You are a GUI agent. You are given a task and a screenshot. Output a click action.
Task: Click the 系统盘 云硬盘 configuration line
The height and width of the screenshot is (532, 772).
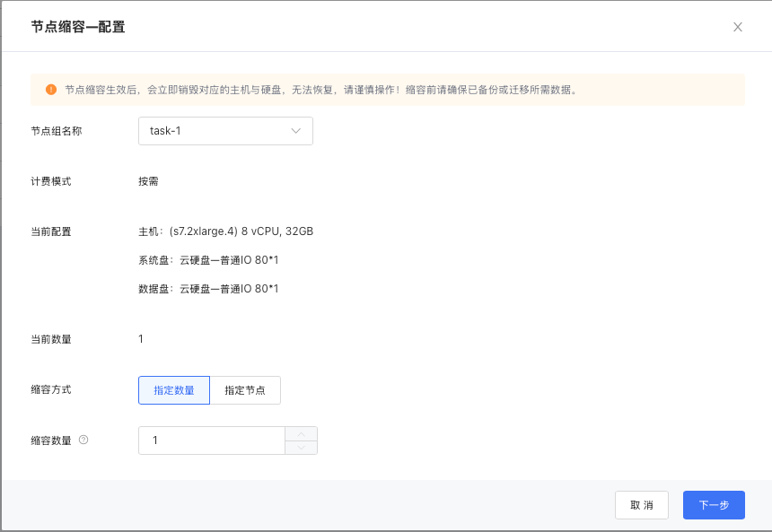208,260
